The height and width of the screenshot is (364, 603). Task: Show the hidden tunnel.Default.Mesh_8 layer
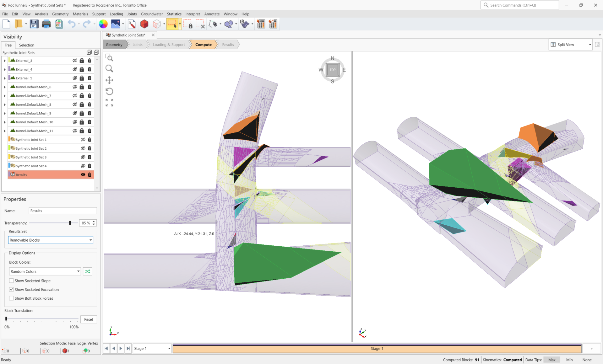(75, 104)
